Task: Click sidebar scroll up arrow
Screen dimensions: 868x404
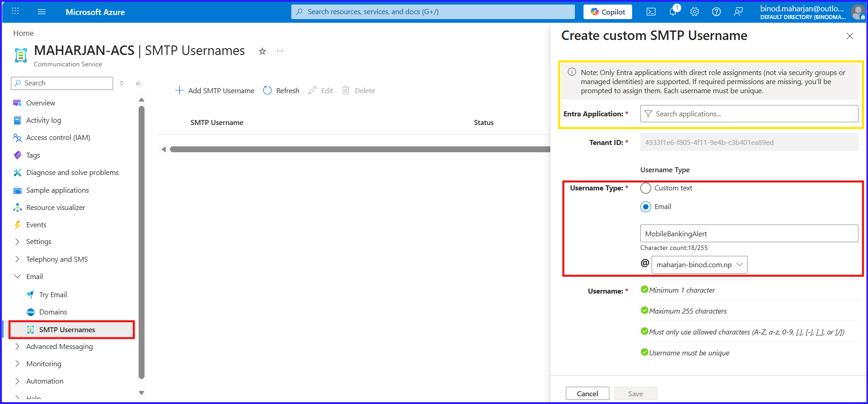Action: click(x=141, y=100)
